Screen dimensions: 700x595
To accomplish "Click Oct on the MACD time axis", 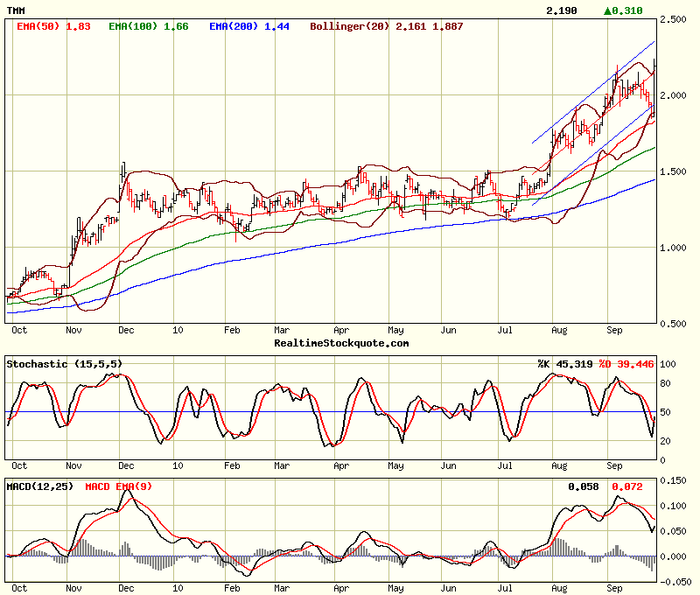I will click(19, 588).
